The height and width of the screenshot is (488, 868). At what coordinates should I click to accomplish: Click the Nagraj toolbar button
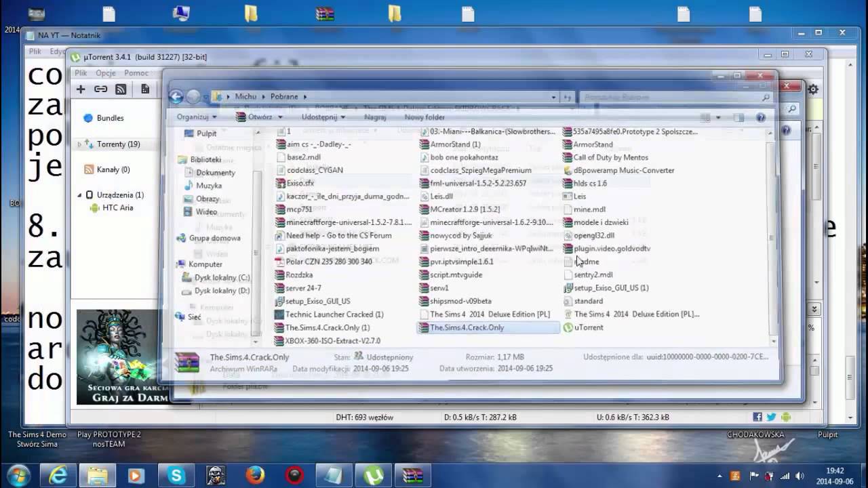click(x=375, y=117)
